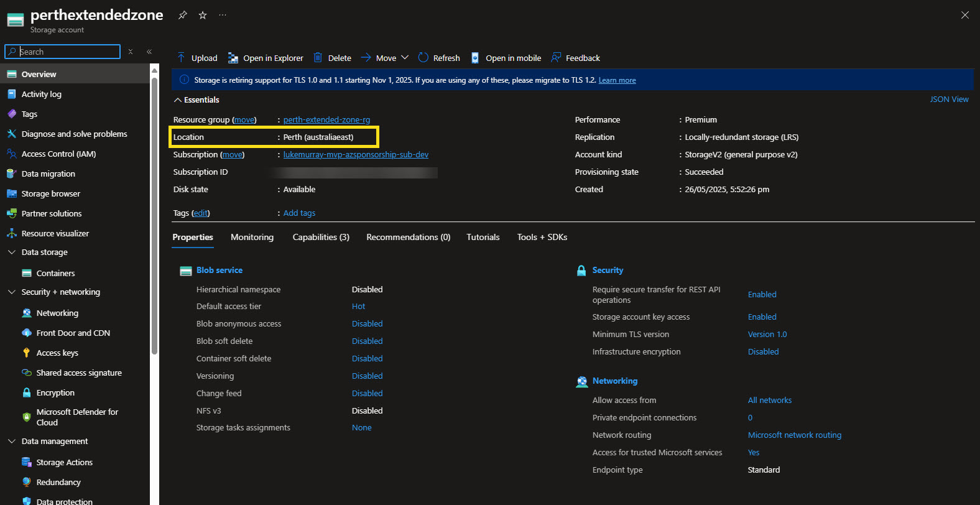The width and height of the screenshot is (980, 505).
Task: Open the Recommendations (0) tab
Action: click(x=408, y=237)
